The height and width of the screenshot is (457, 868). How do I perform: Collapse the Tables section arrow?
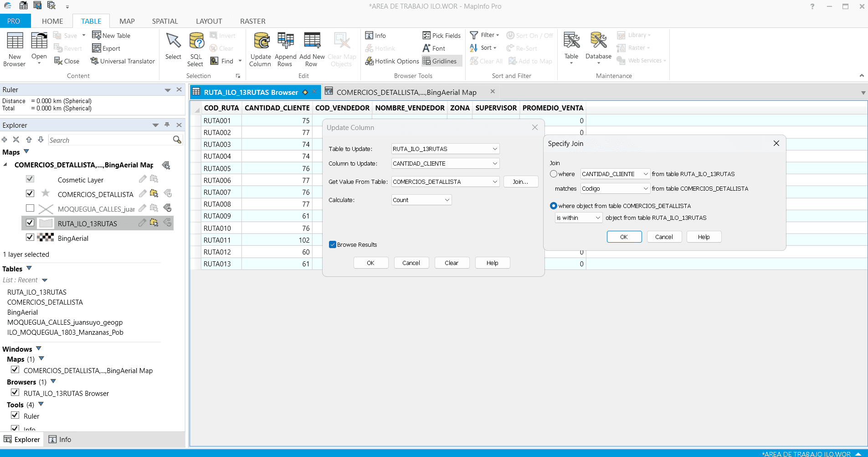coord(29,268)
